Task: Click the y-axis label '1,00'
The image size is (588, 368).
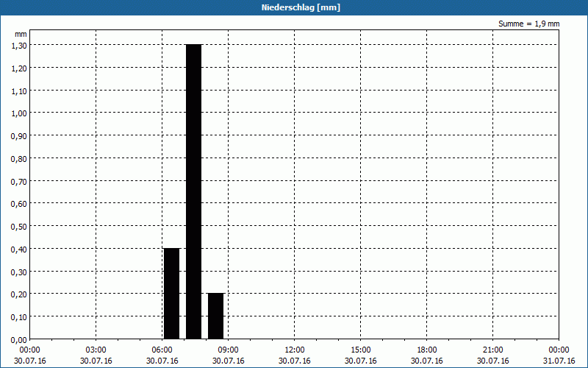Action: click(x=19, y=113)
